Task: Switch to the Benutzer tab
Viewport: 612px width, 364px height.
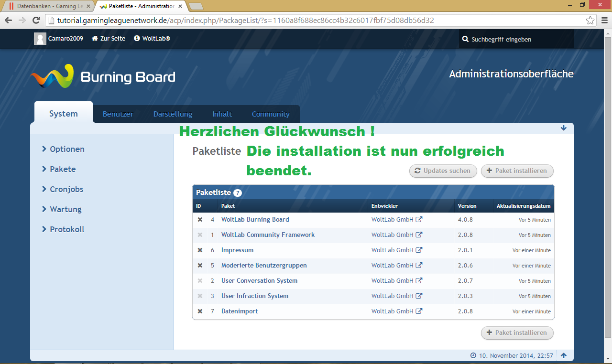Action: (x=118, y=114)
